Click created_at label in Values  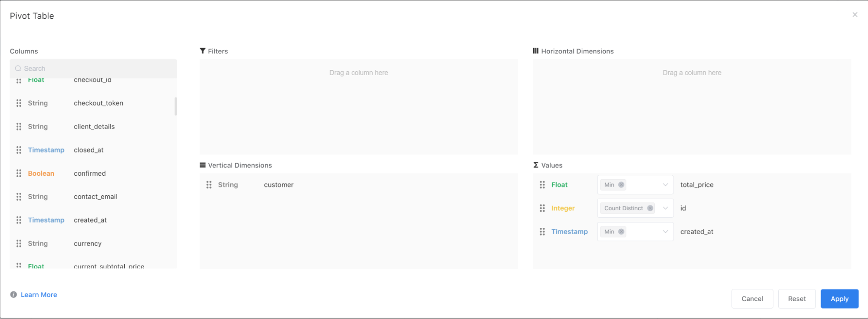(697, 232)
